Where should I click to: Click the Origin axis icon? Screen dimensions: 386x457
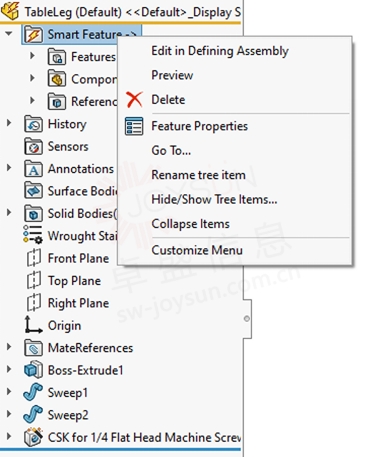click(33, 325)
